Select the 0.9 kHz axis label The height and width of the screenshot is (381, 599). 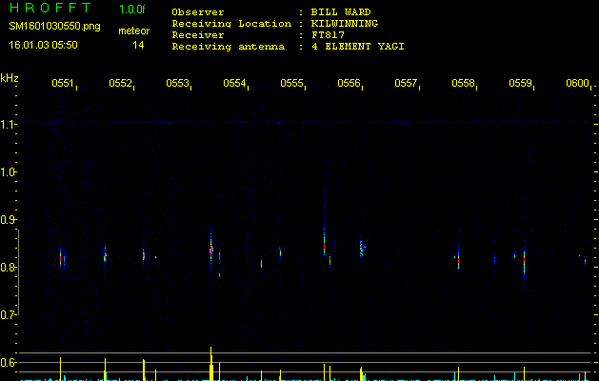(x=7, y=220)
